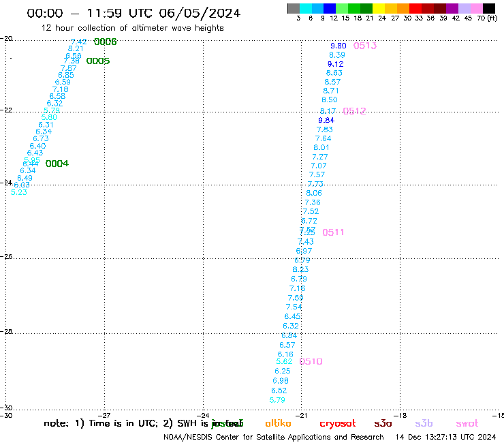504x443 pixels.
Task: Click the pink 70 ft legend swatch
Action: point(476,8)
